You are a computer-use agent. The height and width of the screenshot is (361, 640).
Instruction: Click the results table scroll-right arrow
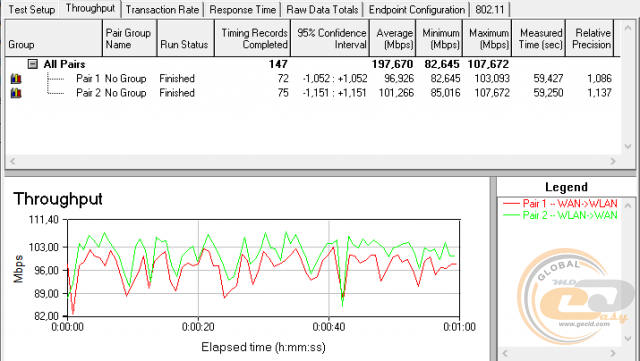point(613,161)
